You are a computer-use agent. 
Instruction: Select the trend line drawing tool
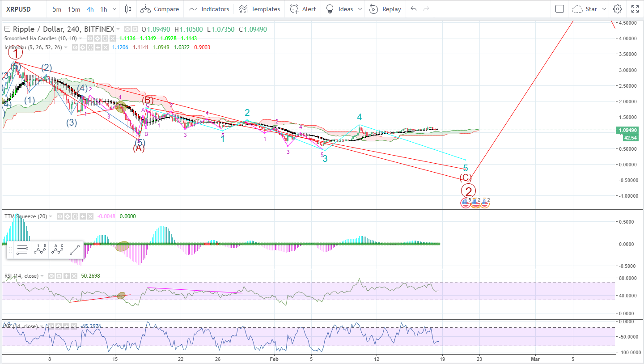click(75, 250)
